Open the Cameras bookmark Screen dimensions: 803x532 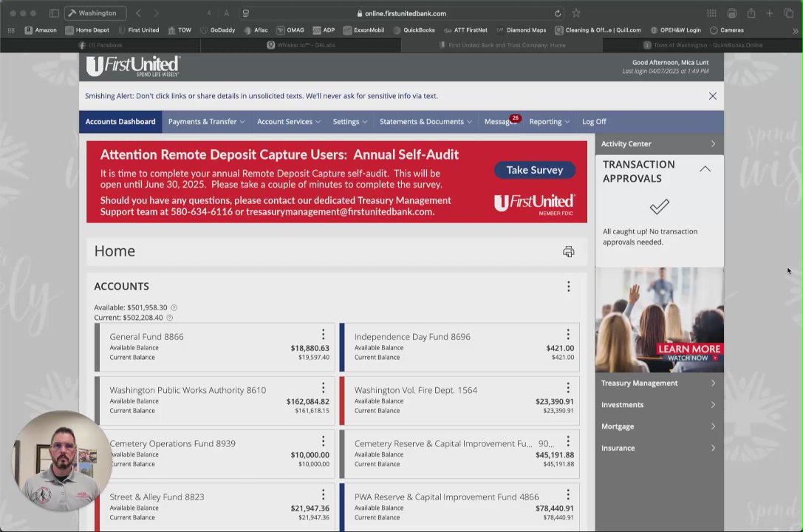coord(727,30)
